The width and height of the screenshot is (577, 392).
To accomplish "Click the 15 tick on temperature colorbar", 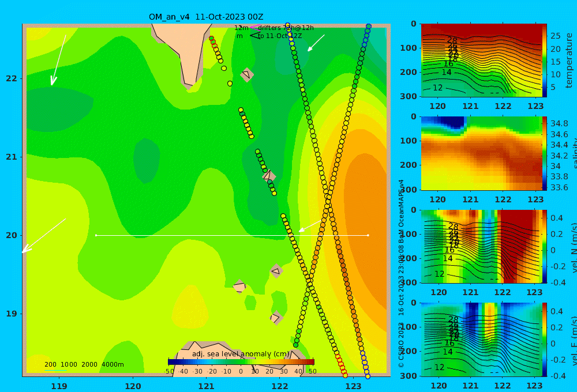I will [x=556, y=62].
